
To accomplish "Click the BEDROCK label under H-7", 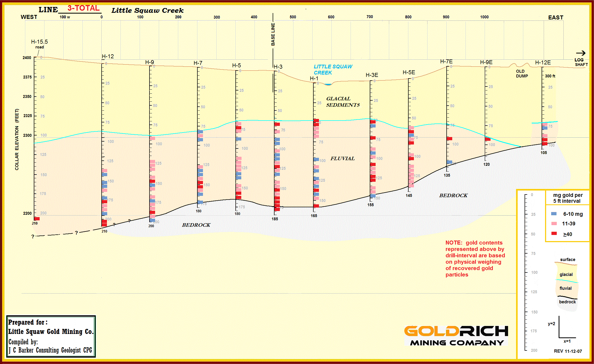I will [196, 225].
